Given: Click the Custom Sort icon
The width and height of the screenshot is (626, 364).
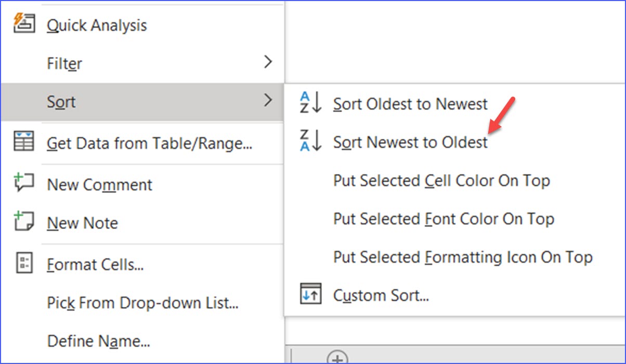Looking at the screenshot, I should click(310, 294).
